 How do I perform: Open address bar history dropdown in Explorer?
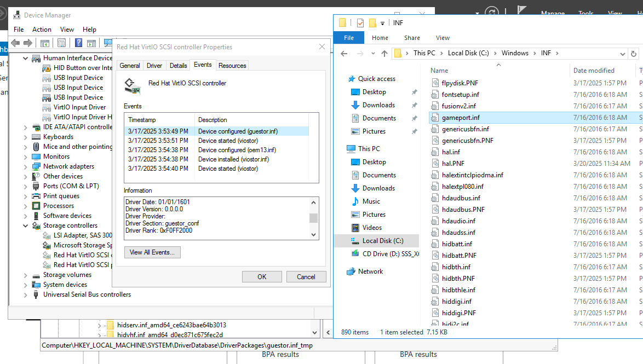[623, 54]
